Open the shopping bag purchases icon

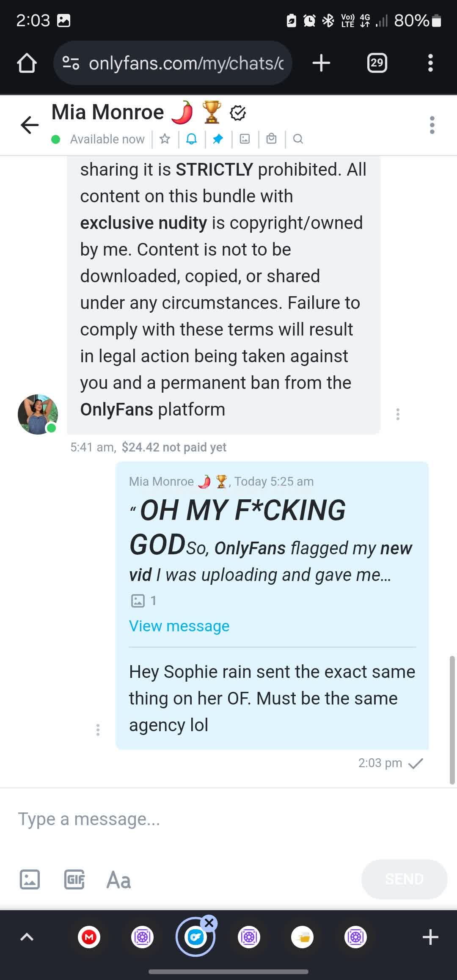[271, 139]
